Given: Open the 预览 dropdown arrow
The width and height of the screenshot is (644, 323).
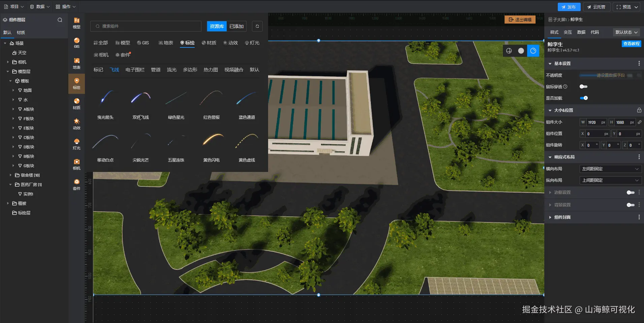Looking at the screenshot, I should point(636,7).
